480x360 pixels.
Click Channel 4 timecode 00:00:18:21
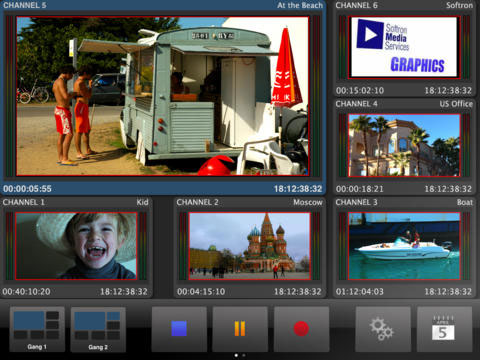pyautogui.click(x=360, y=189)
